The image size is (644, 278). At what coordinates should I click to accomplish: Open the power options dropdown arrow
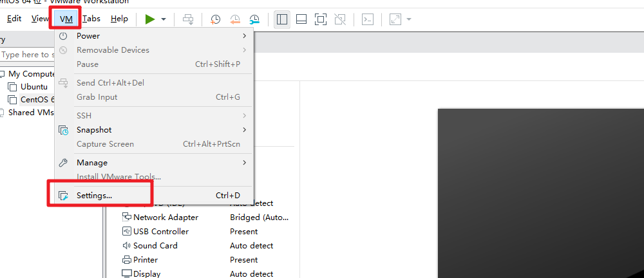pos(164,19)
